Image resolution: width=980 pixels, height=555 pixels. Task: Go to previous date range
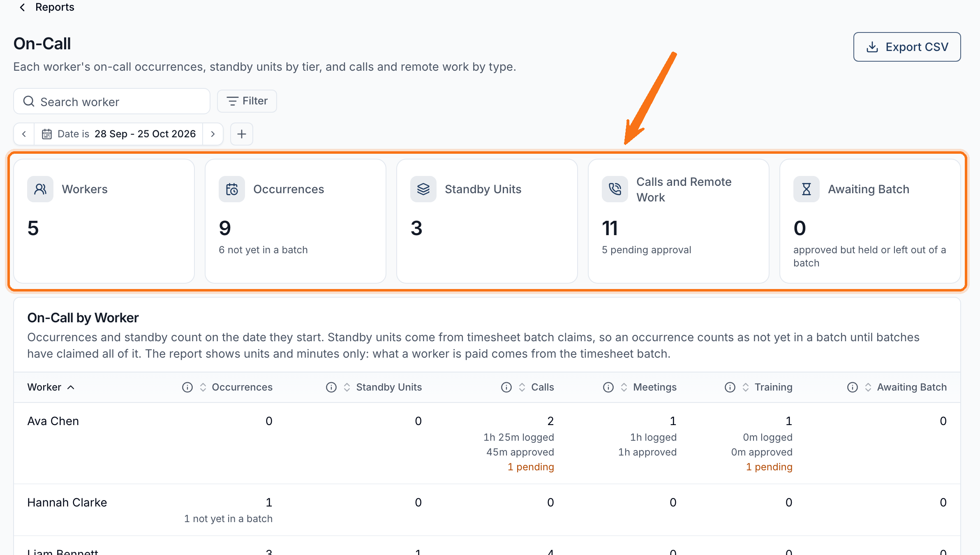pos(24,134)
